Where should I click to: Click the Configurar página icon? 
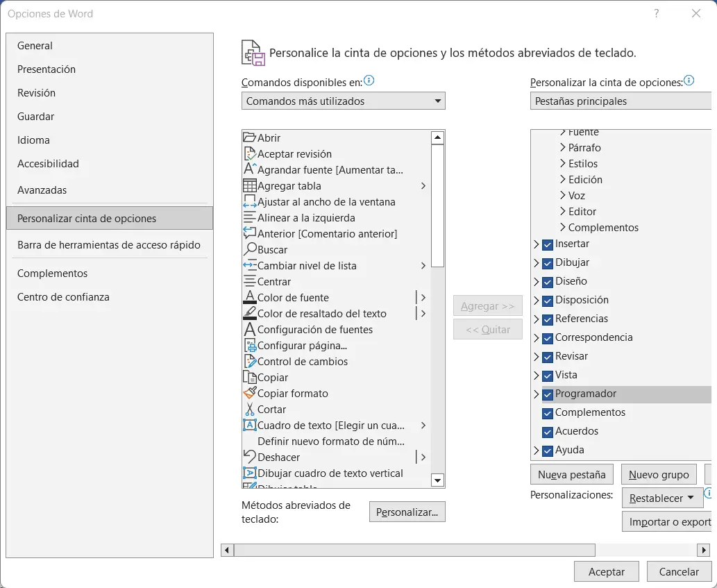click(x=249, y=345)
